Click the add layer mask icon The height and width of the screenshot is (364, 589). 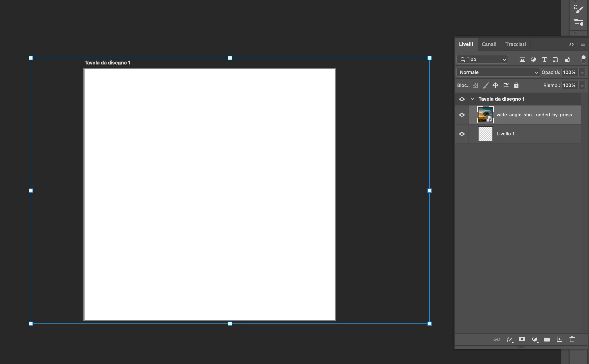point(522,339)
